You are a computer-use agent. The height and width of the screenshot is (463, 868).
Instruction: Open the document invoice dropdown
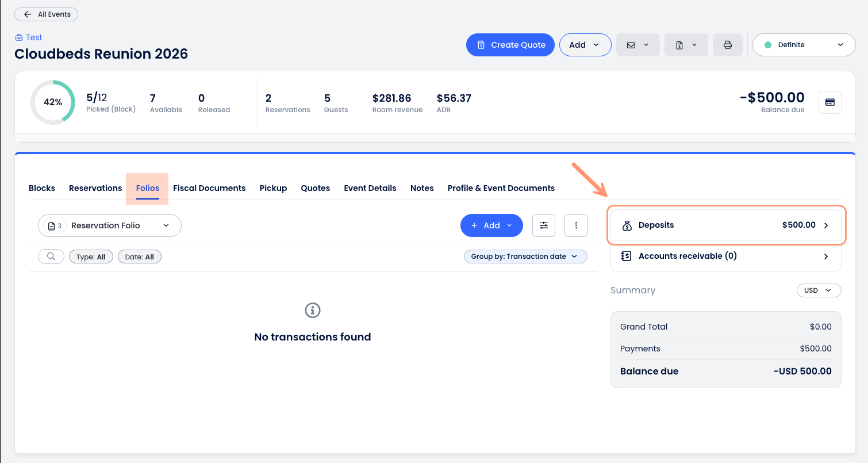point(686,45)
